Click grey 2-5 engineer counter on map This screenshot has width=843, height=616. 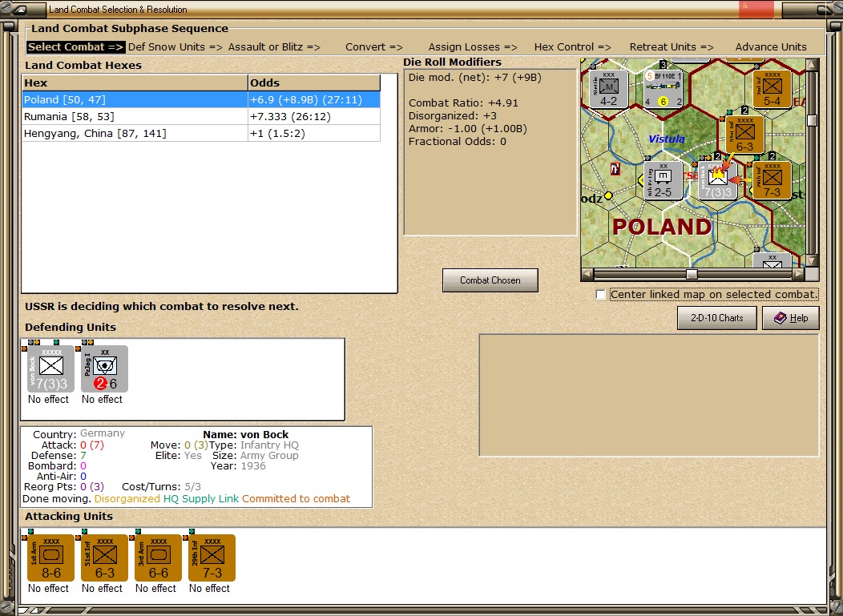(663, 180)
